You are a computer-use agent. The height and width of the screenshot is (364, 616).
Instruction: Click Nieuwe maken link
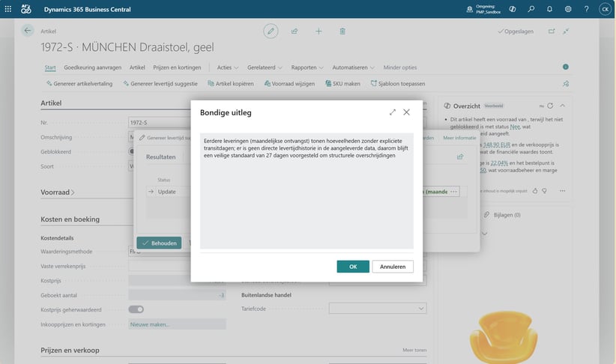pyautogui.click(x=150, y=324)
